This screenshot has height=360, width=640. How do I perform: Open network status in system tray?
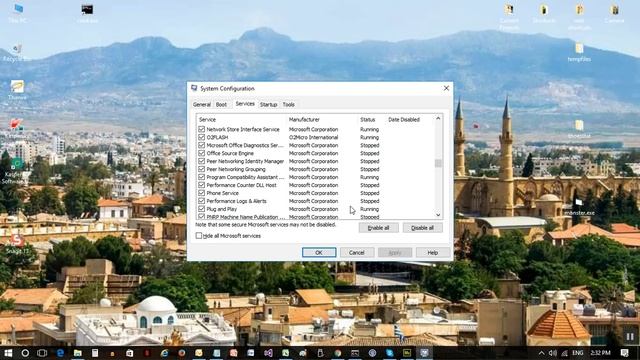pos(564,353)
